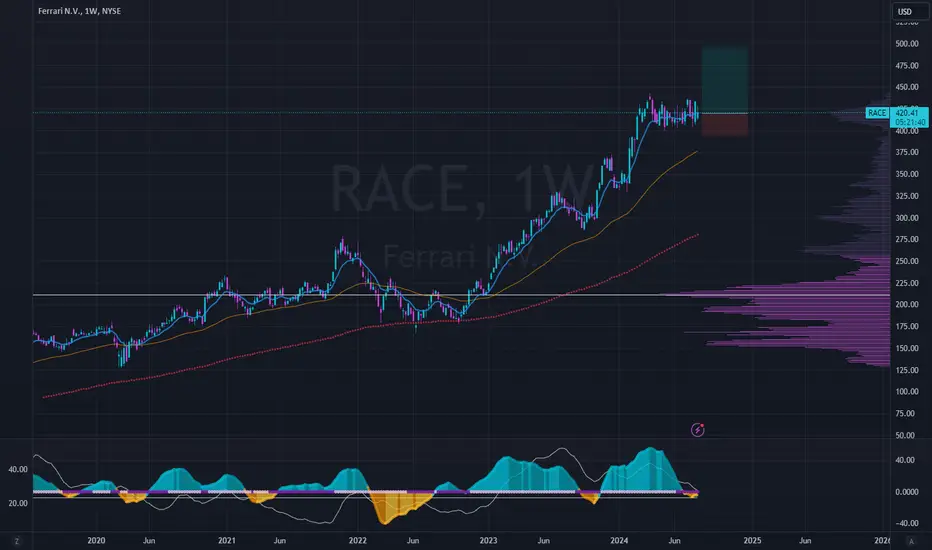Image resolution: width=932 pixels, height=550 pixels.
Task: Select the red stop-loss zone of long position
Action: [x=725, y=125]
